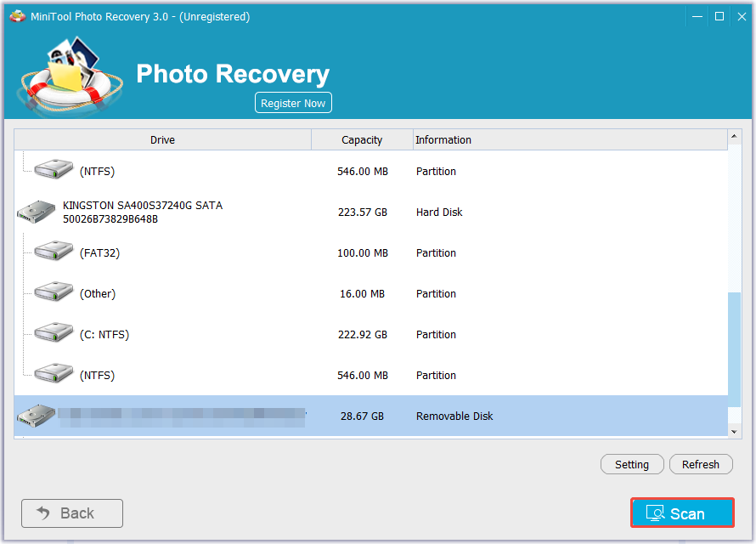Minimize the MiniTool Photo Recovery window
This screenshot has width=756, height=544.
pos(697,16)
